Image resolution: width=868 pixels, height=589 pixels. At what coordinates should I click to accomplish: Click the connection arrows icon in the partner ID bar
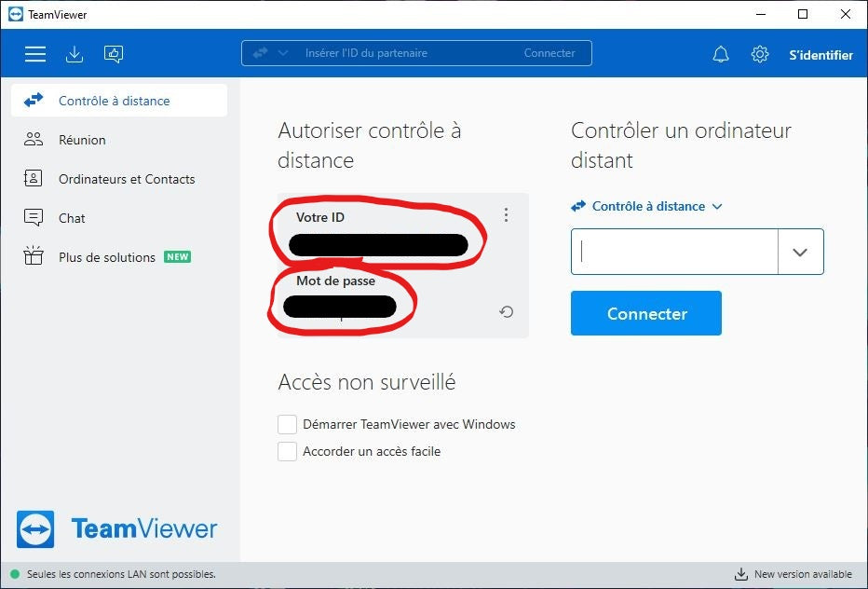pyautogui.click(x=260, y=52)
